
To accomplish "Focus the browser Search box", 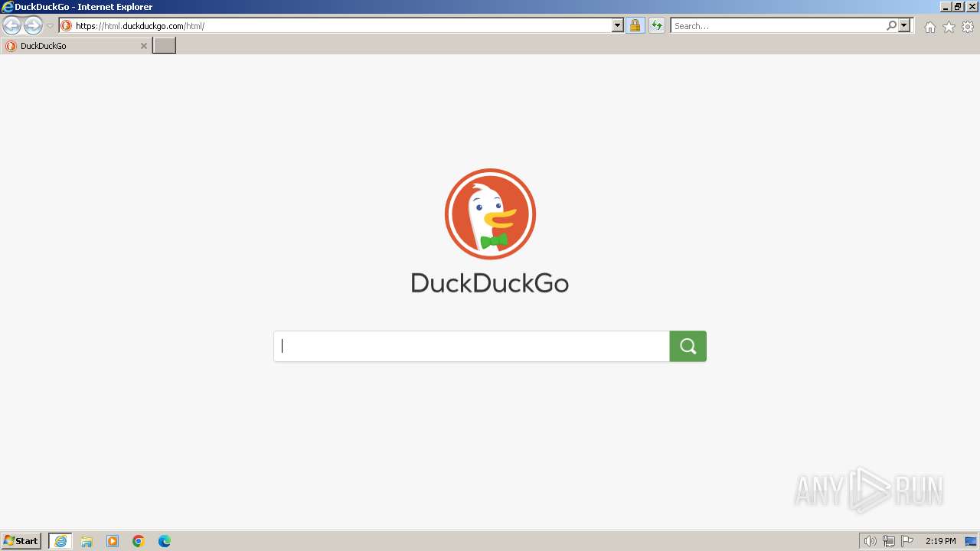I will coord(779,26).
